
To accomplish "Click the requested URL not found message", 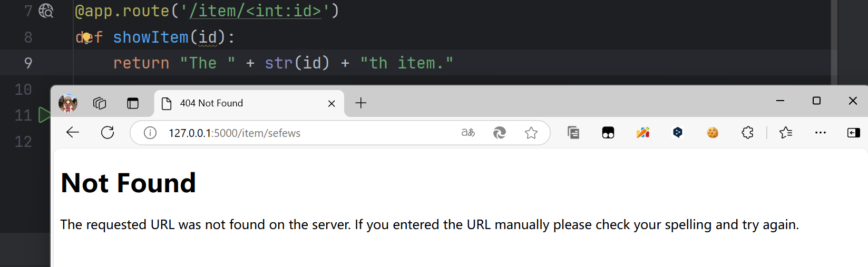I will tap(430, 225).
